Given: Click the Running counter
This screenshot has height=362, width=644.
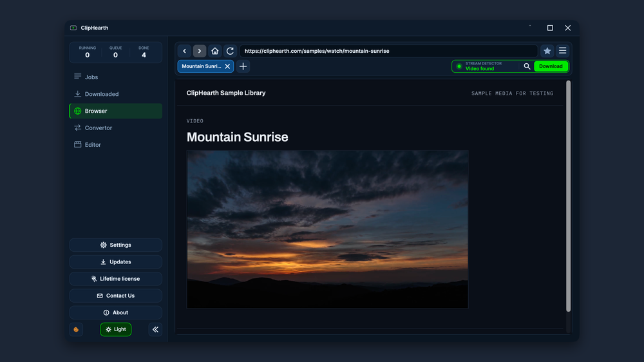Looking at the screenshot, I should (x=87, y=52).
